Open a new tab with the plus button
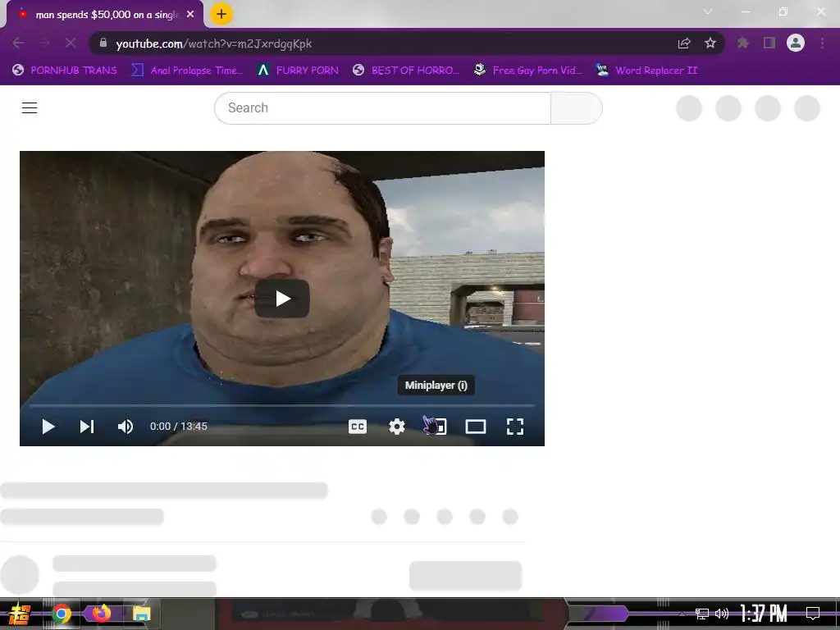The width and height of the screenshot is (840, 630). pos(221,14)
